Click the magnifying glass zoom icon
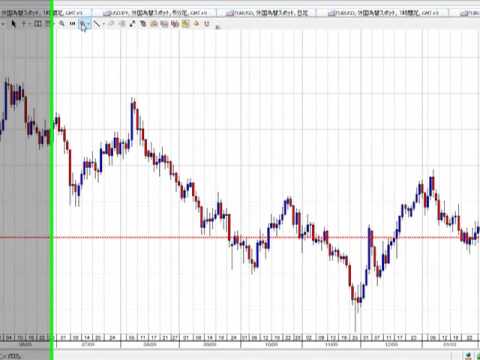Image resolution: width=480 pixels, height=360 pixels. (x=62, y=24)
